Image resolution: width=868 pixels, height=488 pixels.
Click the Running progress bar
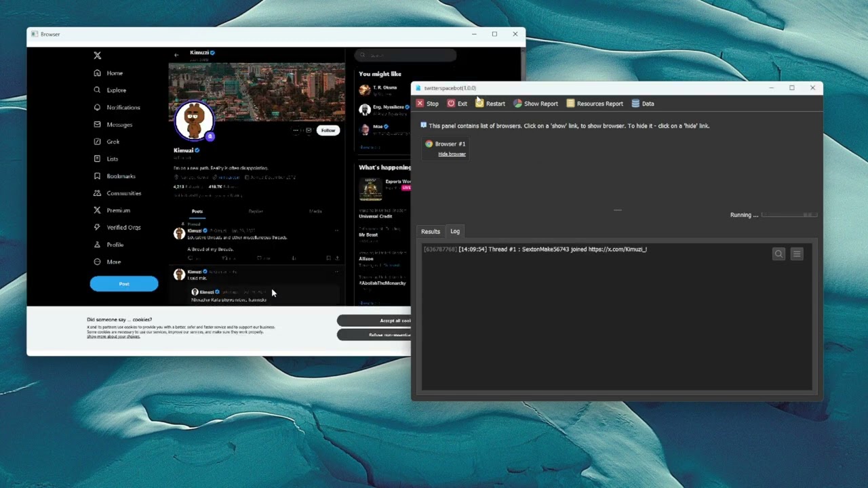(789, 215)
